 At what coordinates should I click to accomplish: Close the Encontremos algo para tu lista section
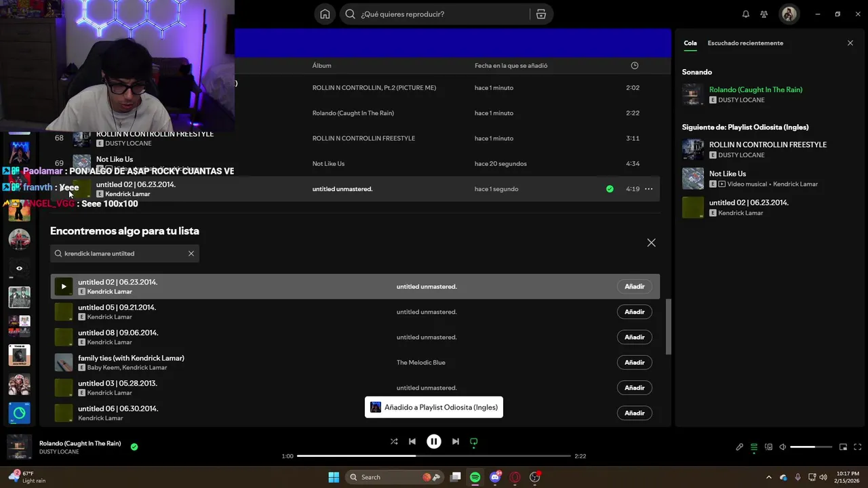(651, 243)
